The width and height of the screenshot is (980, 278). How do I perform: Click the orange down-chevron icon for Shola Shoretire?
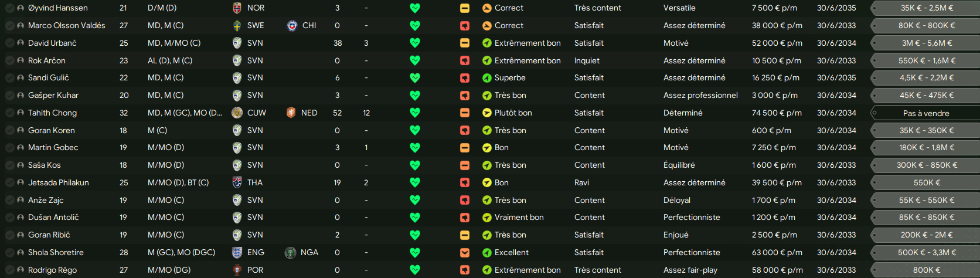[465, 253]
